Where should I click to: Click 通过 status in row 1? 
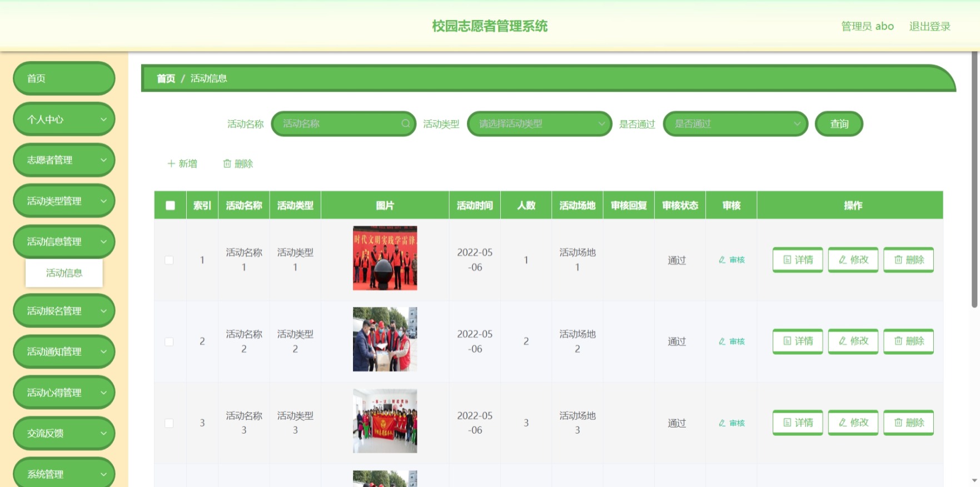(x=676, y=260)
